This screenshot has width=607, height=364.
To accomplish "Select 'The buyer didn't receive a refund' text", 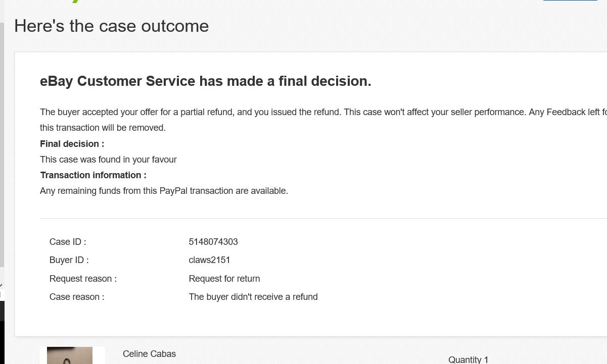I will click(253, 297).
